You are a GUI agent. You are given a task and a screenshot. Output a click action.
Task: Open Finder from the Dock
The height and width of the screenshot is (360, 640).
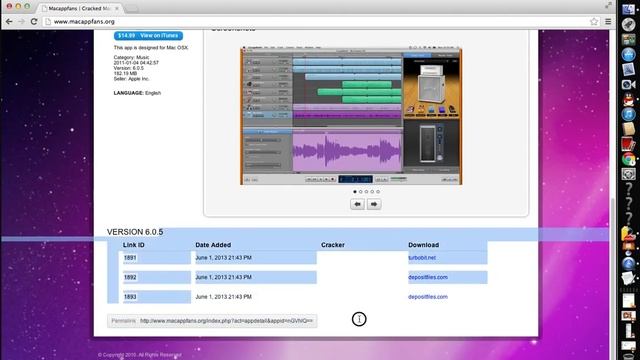click(629, 9)
